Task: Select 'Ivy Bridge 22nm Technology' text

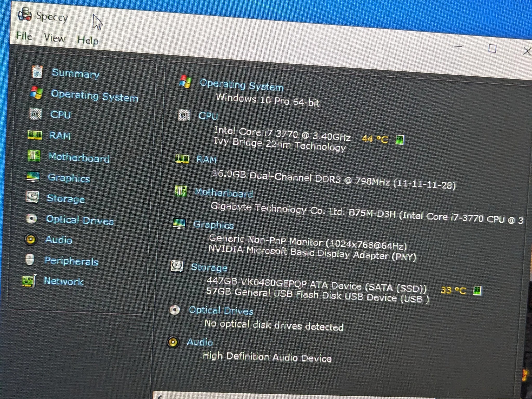Action: coord(280,144)
